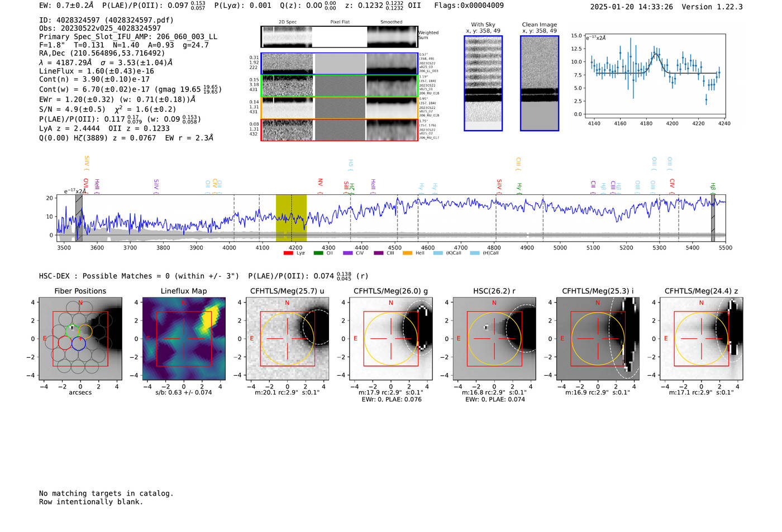The image size is (782, 532).
Task: Click the red fiber circle in Fiber Positions
Action: [x=65, y=343]
